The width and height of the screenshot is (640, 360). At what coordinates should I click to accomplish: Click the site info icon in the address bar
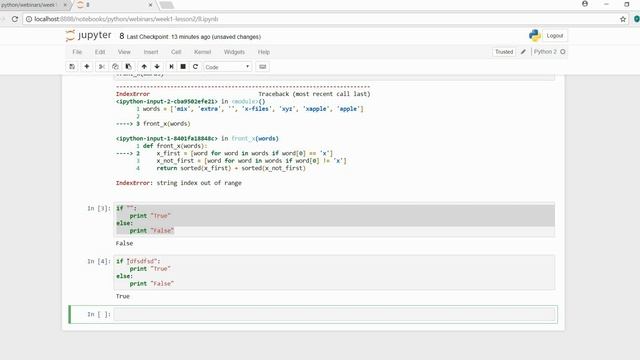click(29, 19)
